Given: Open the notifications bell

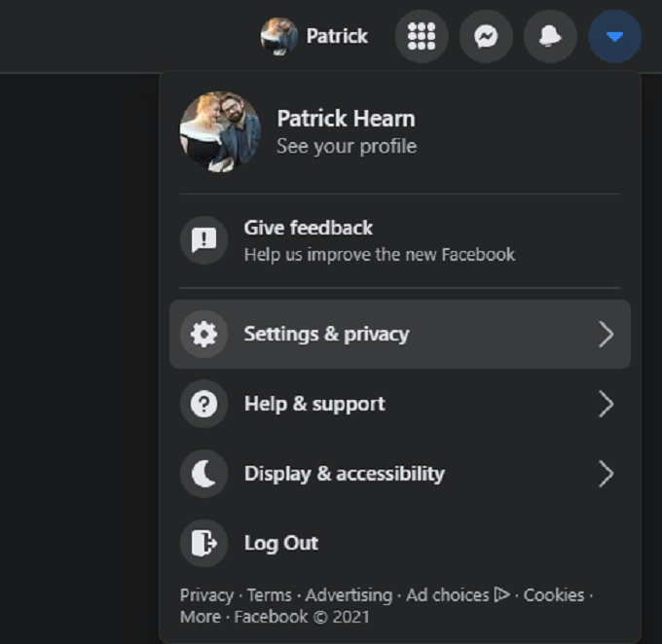Looking at the screenshot, I should coord(550,37).
